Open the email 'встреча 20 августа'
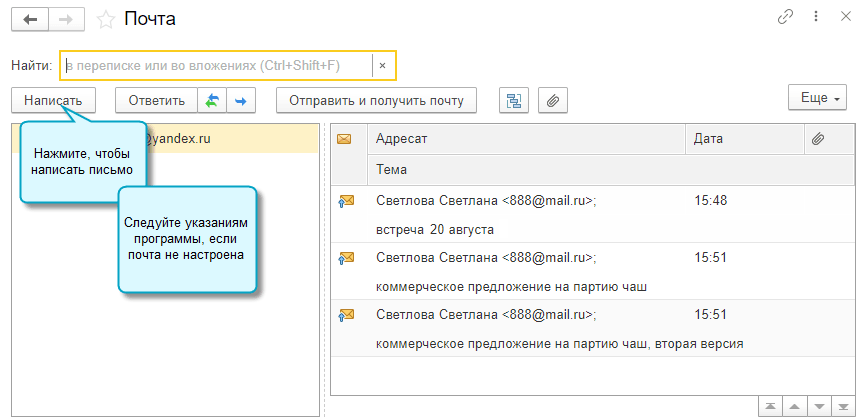This screenshot has height=419, width=864. point(435,229)
